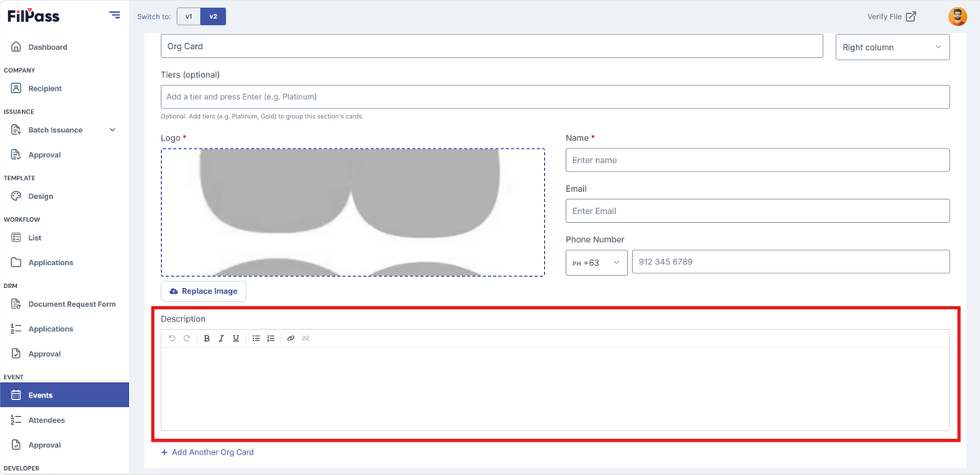Image resolution: width=980 pixels, height=475 pixels.
Task: Toggle underline formatting in Description
Action: coord(236,338)
